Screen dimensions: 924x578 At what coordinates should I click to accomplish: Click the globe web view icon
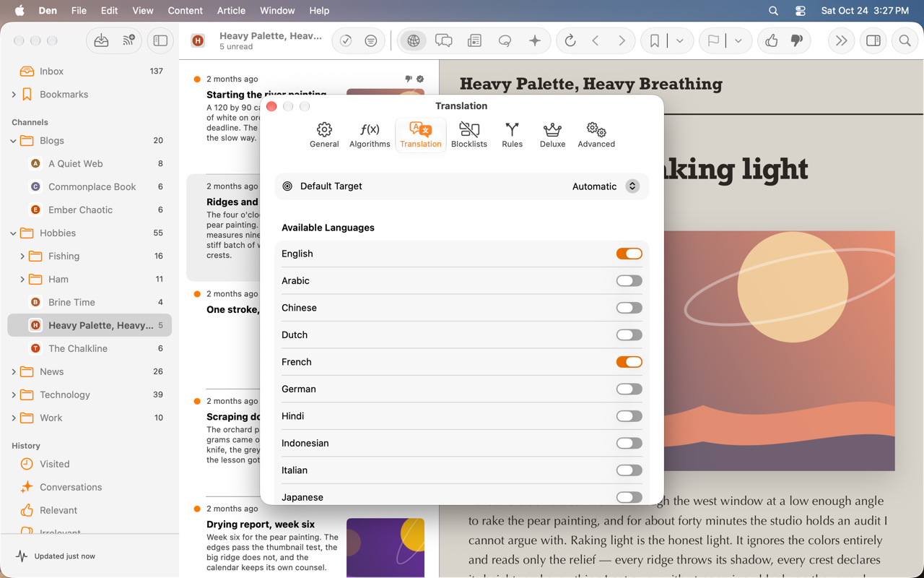(414, 41)
